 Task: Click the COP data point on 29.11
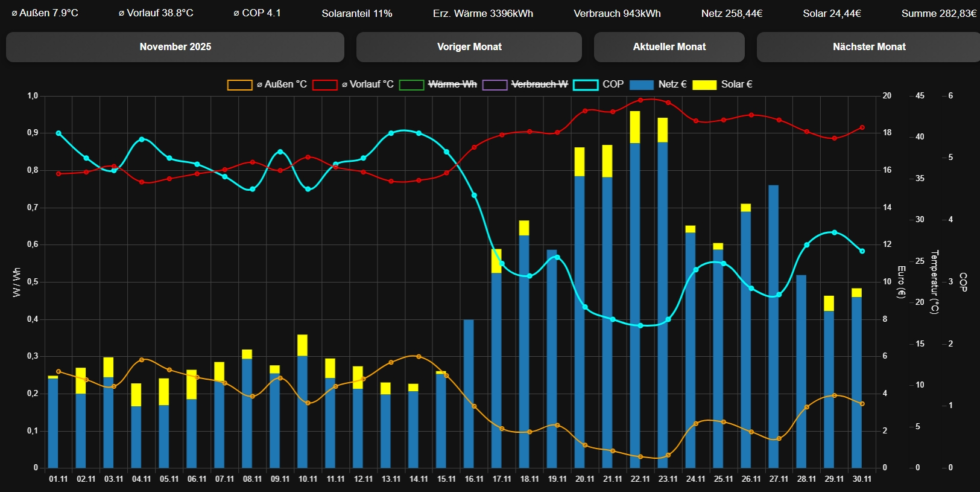click(834, 232)
